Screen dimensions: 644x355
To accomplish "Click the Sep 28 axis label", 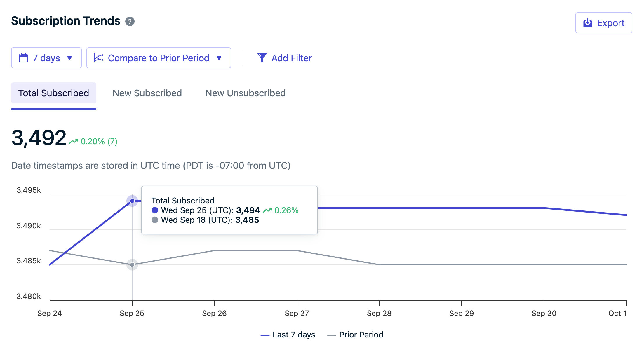I will click(x=379, y=313).
